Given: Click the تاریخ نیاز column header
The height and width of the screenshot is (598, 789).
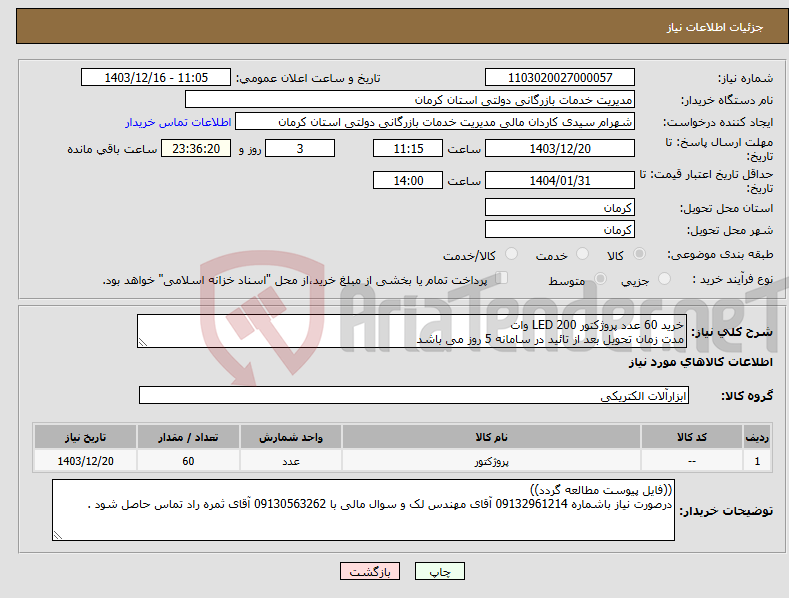Looking at the screenshot, I should (x=86, y=437).
